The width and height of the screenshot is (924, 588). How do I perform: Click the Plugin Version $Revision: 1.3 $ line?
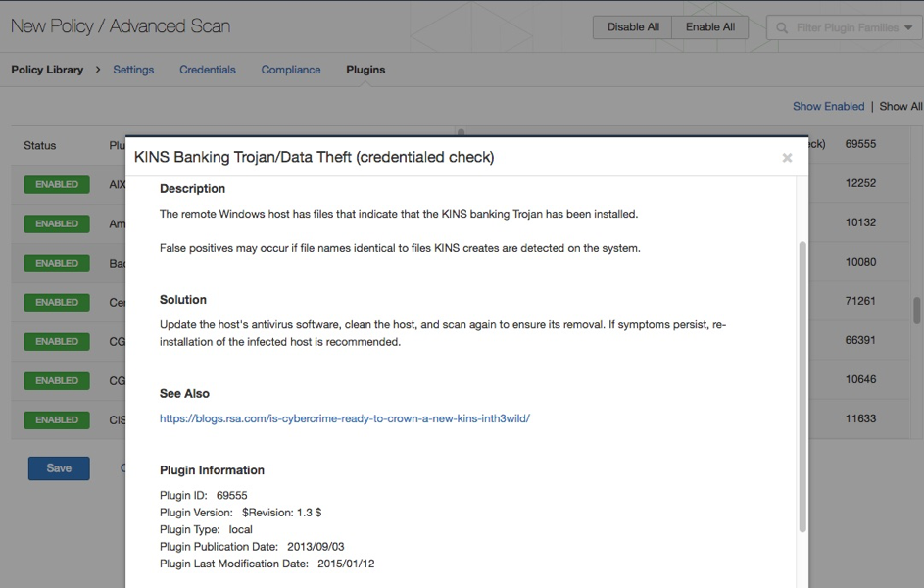tap(240, 513)
